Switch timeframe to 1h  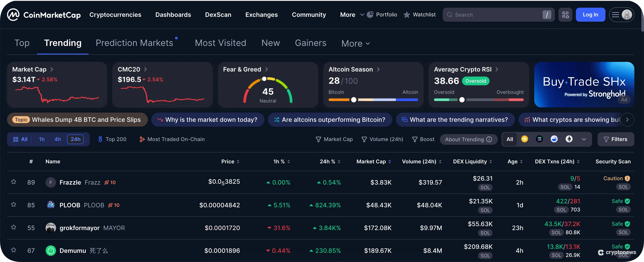[41, 139]
